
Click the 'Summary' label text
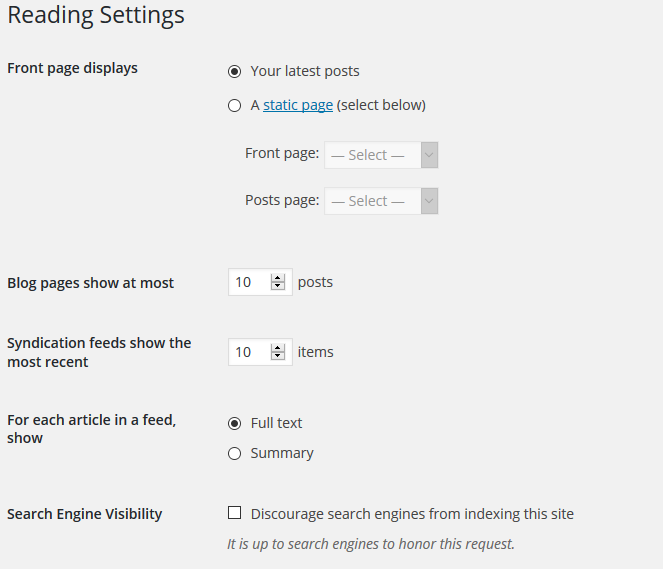click(x=282, y=454)
